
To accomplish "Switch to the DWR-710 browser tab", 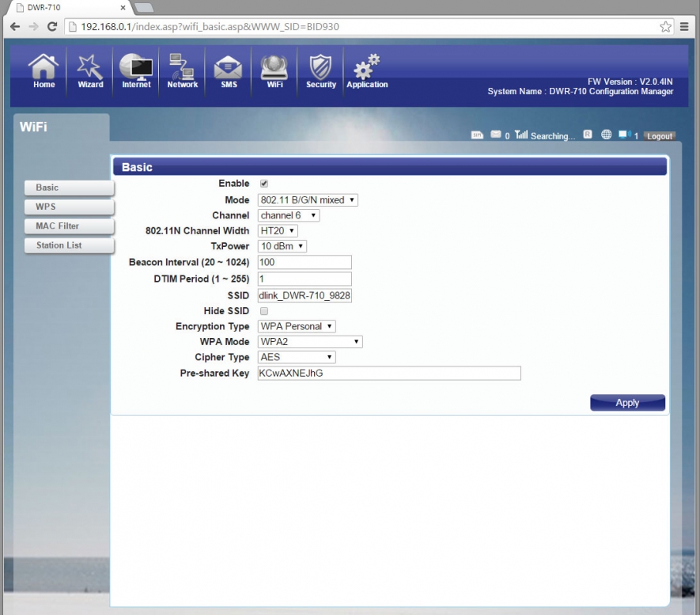I will [x=69, y=8].
